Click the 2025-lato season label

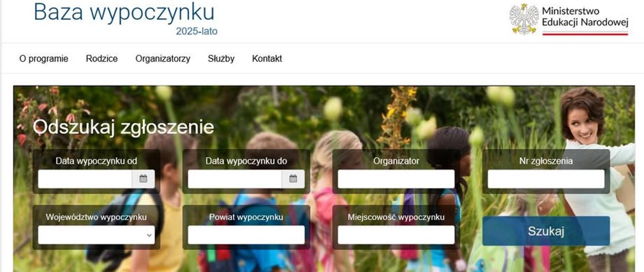coord(197,31)
